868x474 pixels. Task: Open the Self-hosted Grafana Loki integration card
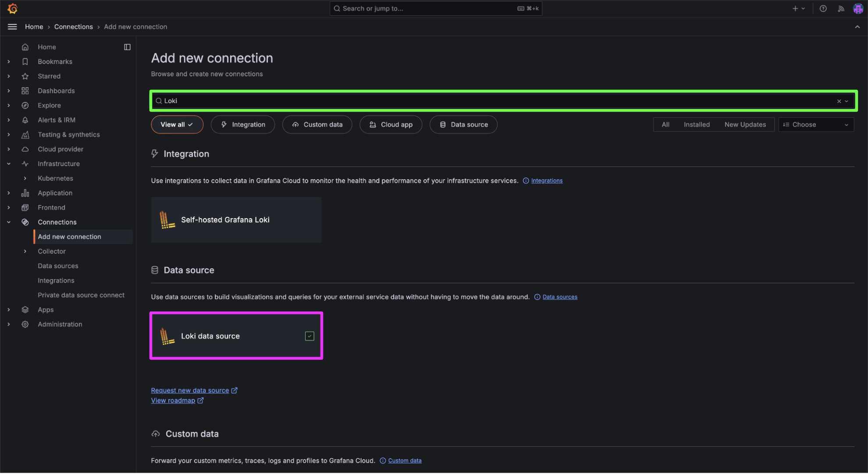236,220
